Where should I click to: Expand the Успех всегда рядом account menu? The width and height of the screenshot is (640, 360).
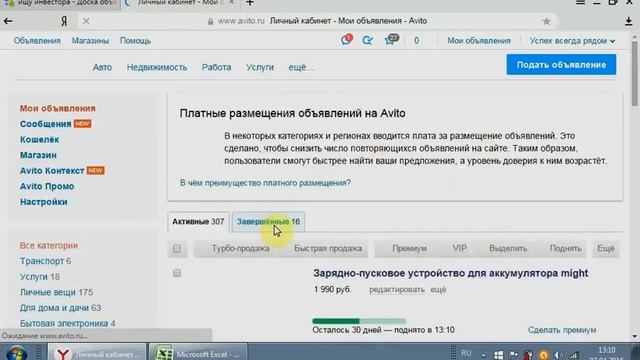click(572, 41)
